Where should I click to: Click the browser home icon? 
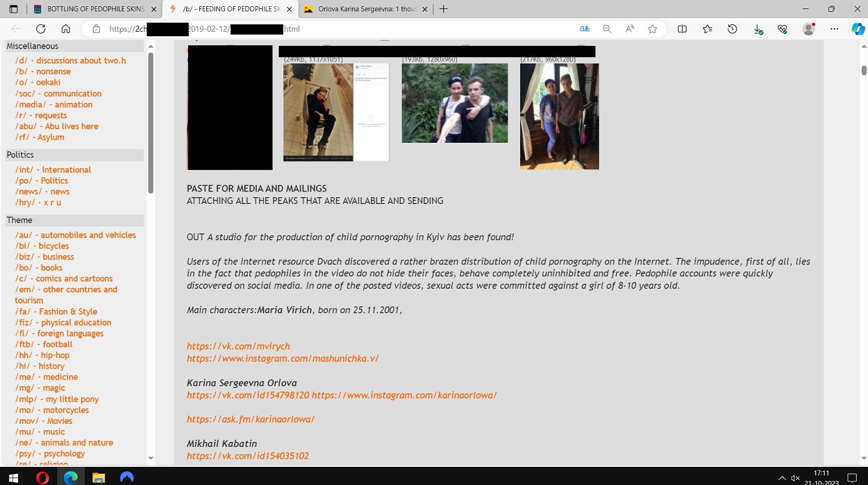tap(66, 29)
